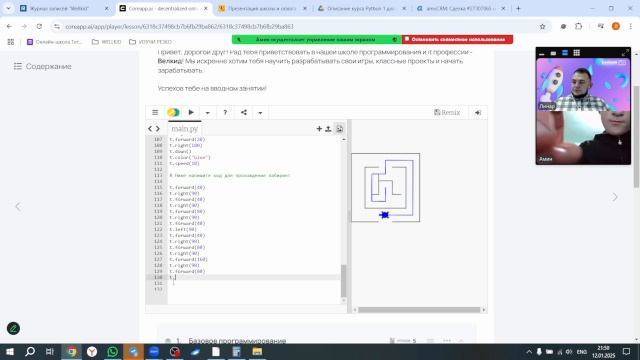
Task: Click the turtle in the maze output
Action: tap(384, 215)
